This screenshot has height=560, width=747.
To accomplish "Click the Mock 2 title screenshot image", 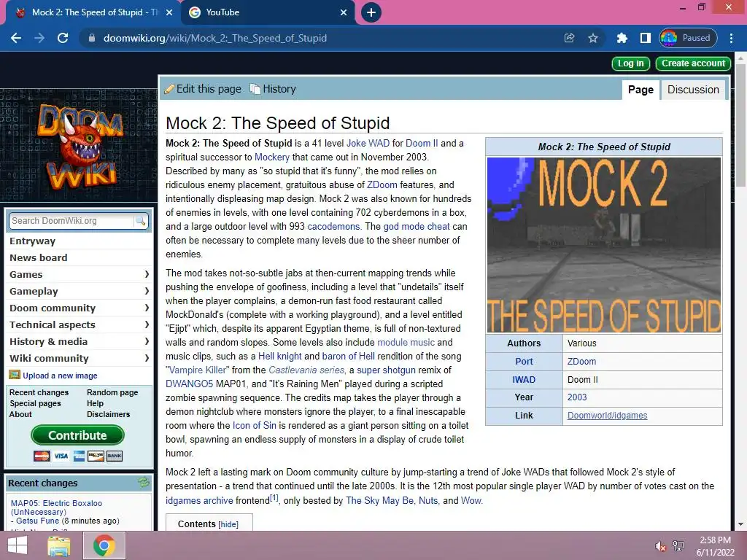I will (603, 245).
